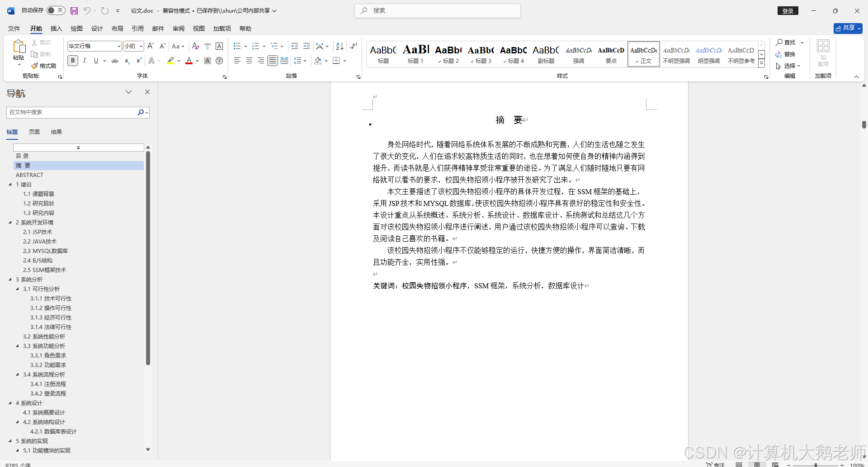This screenshot has width=868, height=467.
Task: Open the Find tool in the ribbon
Action: [x=787, y=42]
